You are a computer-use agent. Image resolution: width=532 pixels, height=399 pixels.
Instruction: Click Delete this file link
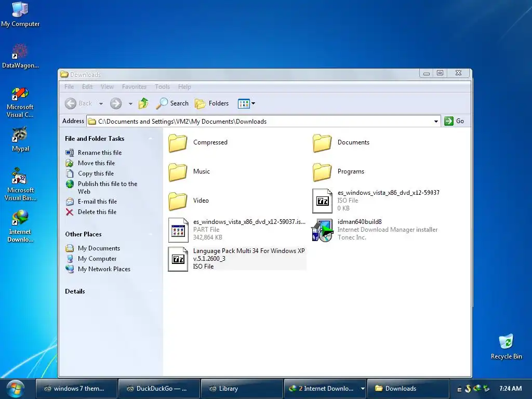97,212
